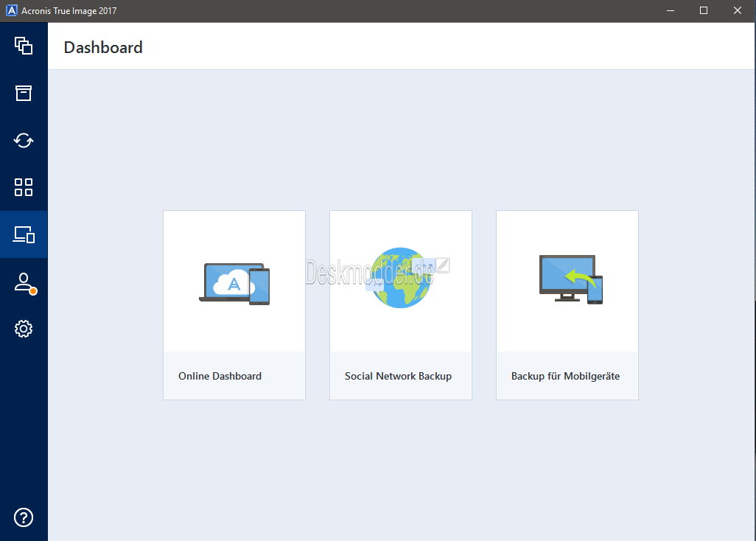Open the Social Network Backup label
Viewport: 756px width, 541px height.
(398, 376)
